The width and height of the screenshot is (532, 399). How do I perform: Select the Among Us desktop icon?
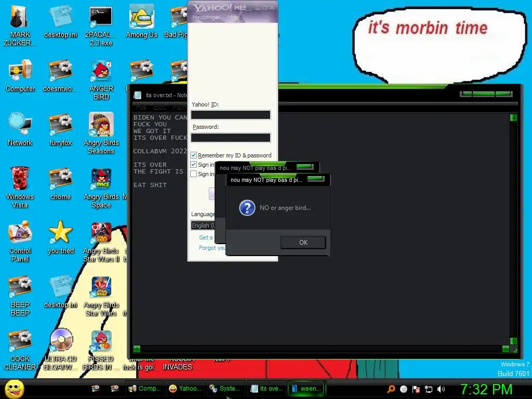point(141,22)
